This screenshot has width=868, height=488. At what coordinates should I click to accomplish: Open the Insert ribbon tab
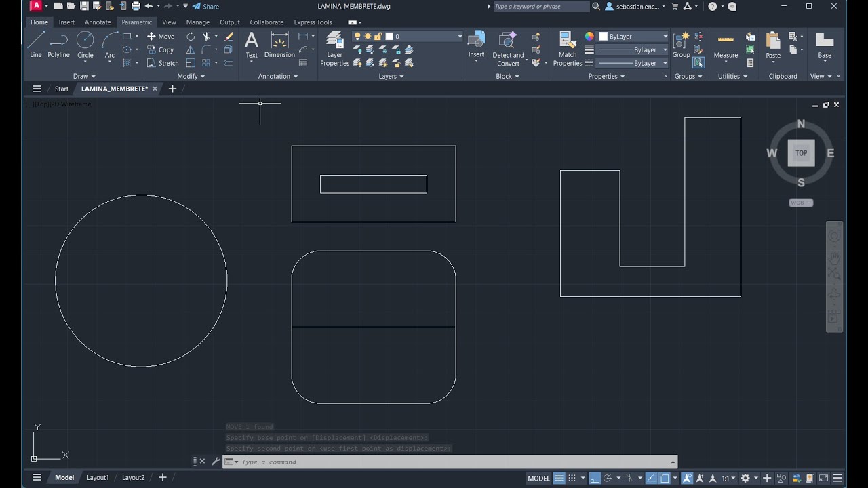tap(66, 22)
